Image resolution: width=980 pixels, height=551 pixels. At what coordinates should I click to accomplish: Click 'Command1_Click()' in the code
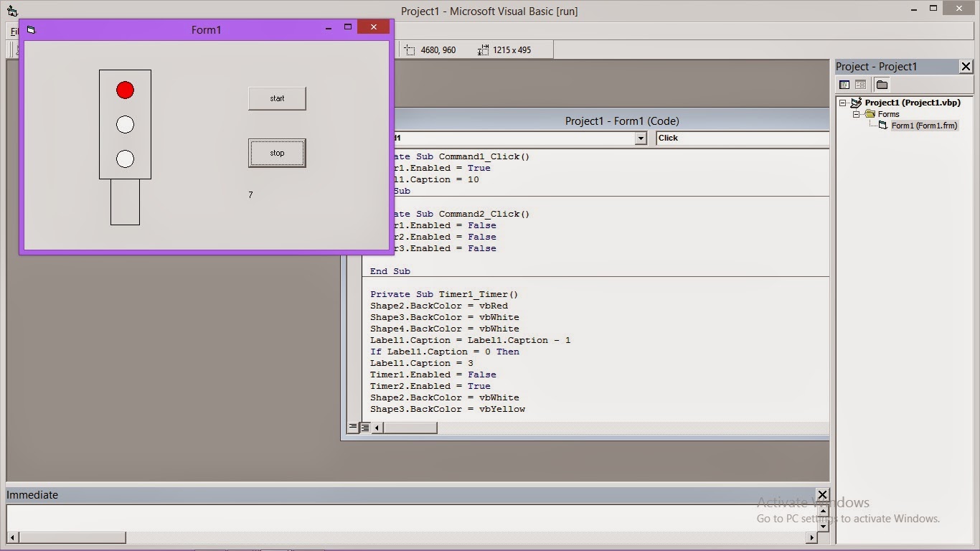[484, 156]
